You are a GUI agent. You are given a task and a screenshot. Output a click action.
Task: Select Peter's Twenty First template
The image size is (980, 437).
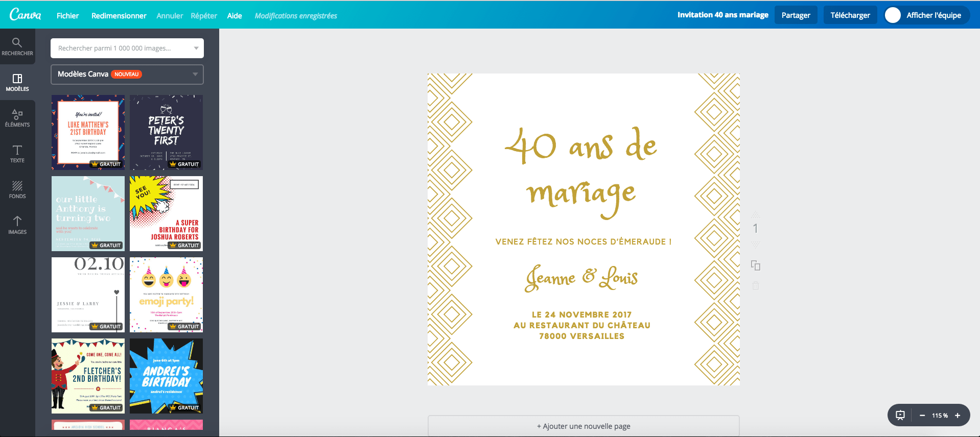tap(166, 132)
